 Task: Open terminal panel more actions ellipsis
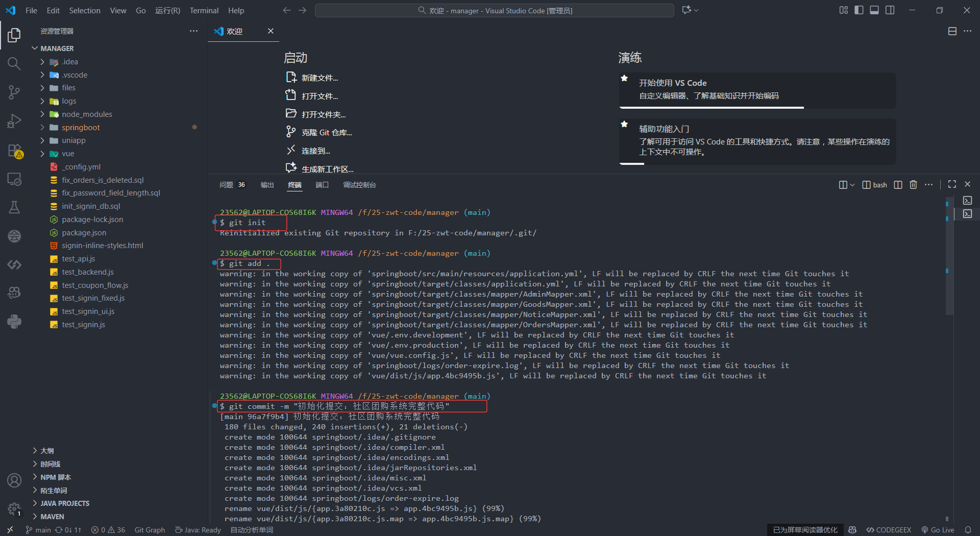click(x=928, y=184)
